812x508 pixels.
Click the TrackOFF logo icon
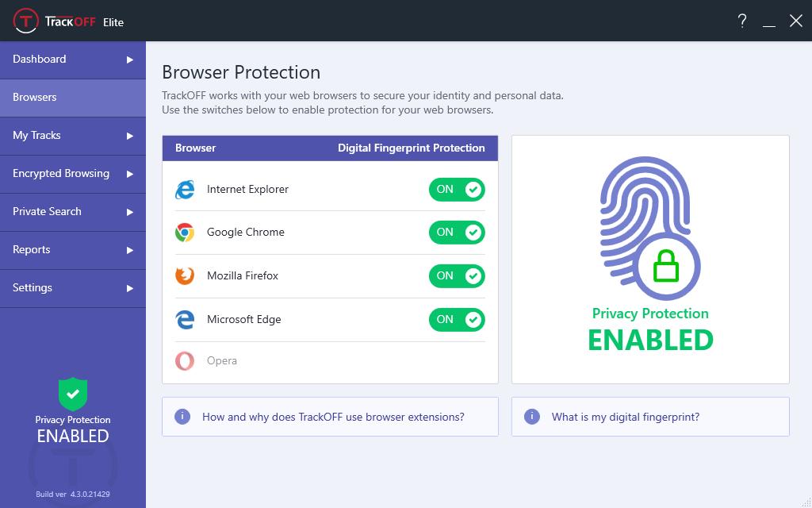click(x=26, y=21)
